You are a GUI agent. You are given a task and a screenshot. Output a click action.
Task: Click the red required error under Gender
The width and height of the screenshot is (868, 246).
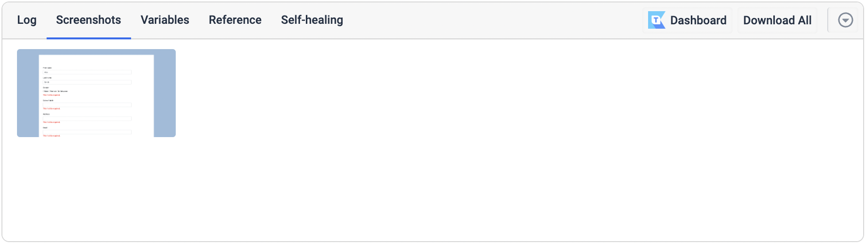pyautogui.click(x=51, y=95)
